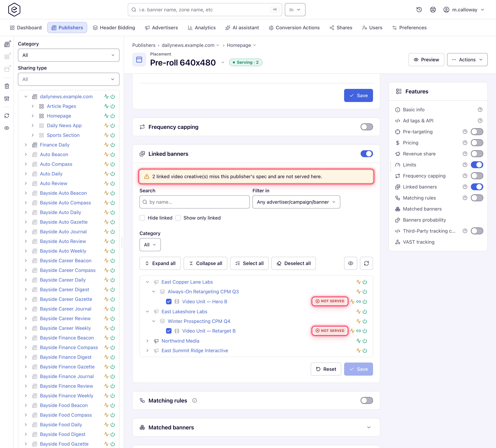Click info icon beside Matching rules heading
This screenshot has width=496, height=448.
(x=195, y=400)
